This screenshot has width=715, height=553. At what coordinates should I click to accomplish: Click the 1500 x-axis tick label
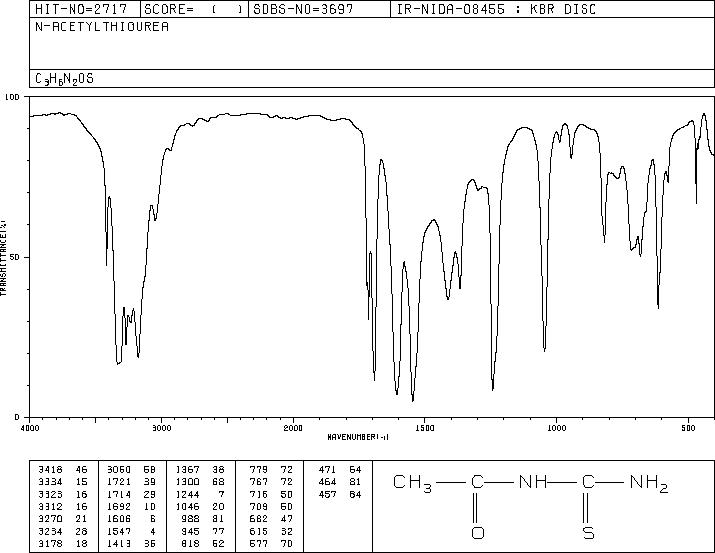(x=425, y=428)
